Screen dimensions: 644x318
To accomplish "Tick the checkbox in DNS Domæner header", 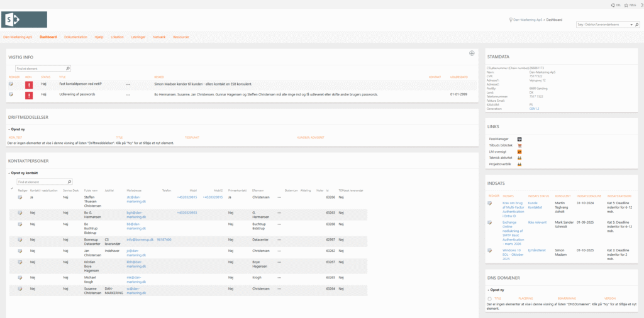I will tap(490, 299).
